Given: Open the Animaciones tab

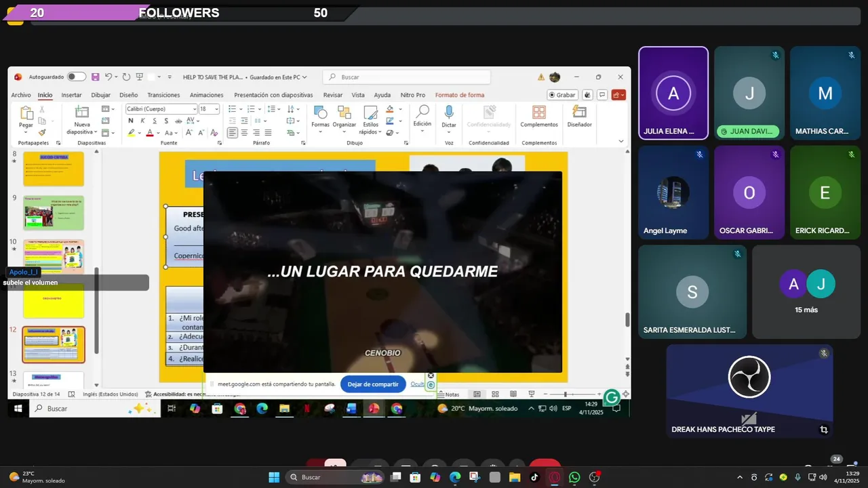Looking at the screenshot, I should 206,95.
